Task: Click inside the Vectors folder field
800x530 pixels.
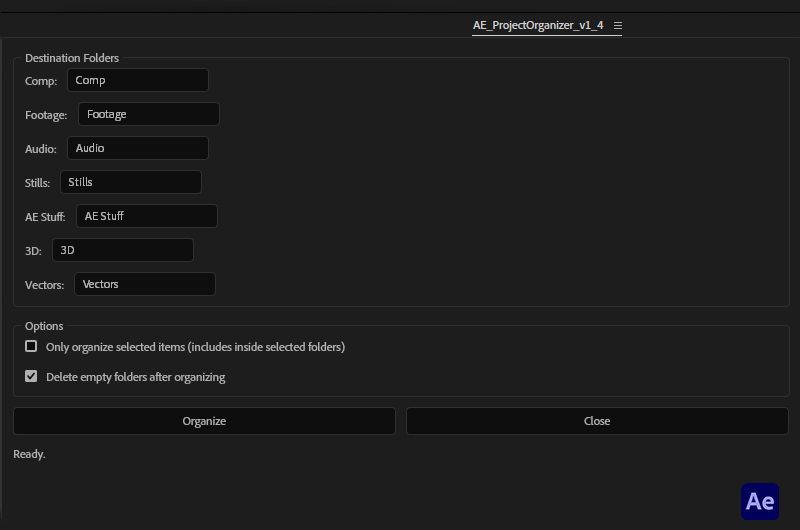Action: point(145,284)
